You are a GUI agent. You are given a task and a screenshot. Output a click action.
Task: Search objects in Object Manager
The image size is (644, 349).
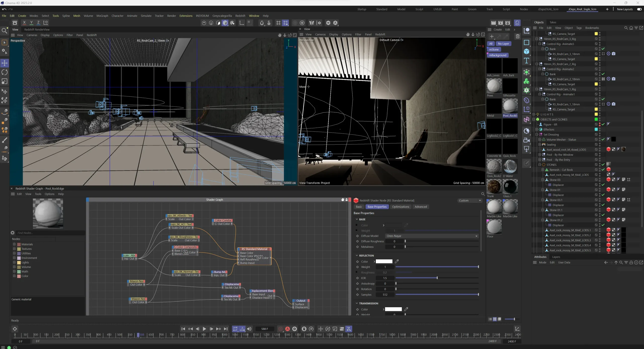click(x=626, y=28)
